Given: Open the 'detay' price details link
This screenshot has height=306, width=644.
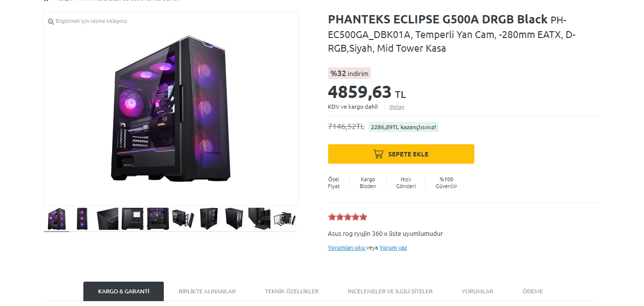Looking at the screenshot, I should tap(396, 107).
